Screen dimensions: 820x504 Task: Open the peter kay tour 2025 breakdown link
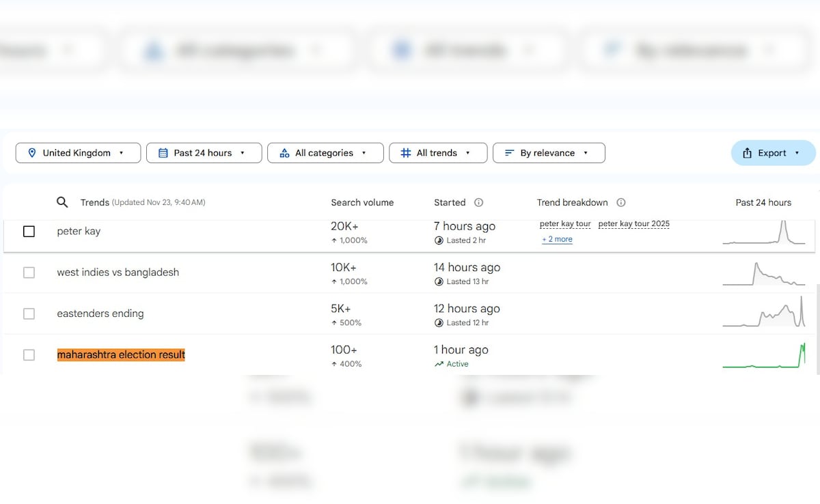633,224
